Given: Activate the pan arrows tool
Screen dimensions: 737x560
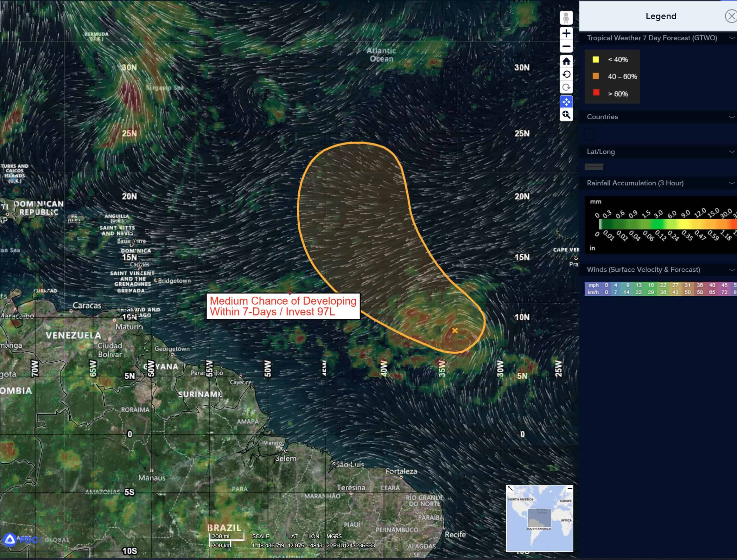Looking at the screenshot, I should pyautogui.click(x=566, y=102).
